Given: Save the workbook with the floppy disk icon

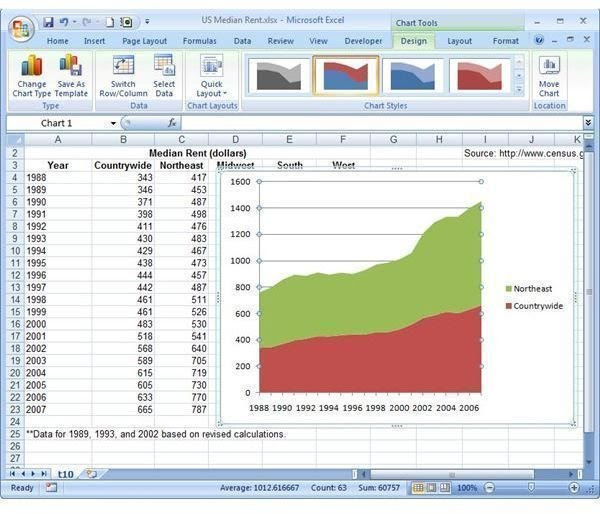Looking at the screenshot, I should coord(48,22).
